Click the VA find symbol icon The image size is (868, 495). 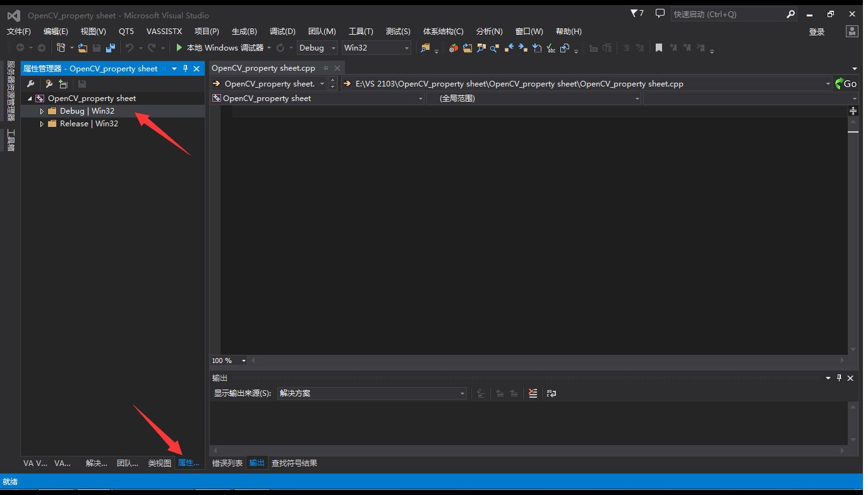coord(481,47)
